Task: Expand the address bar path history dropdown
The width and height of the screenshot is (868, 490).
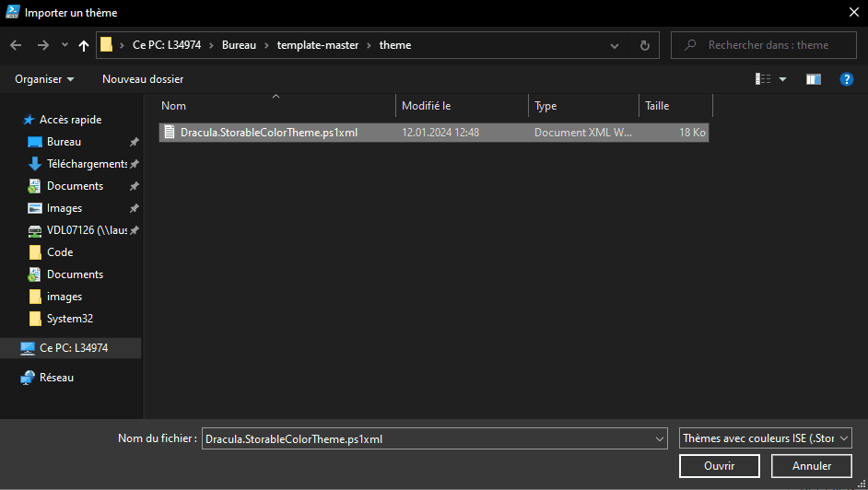Action: click(620, 45)
